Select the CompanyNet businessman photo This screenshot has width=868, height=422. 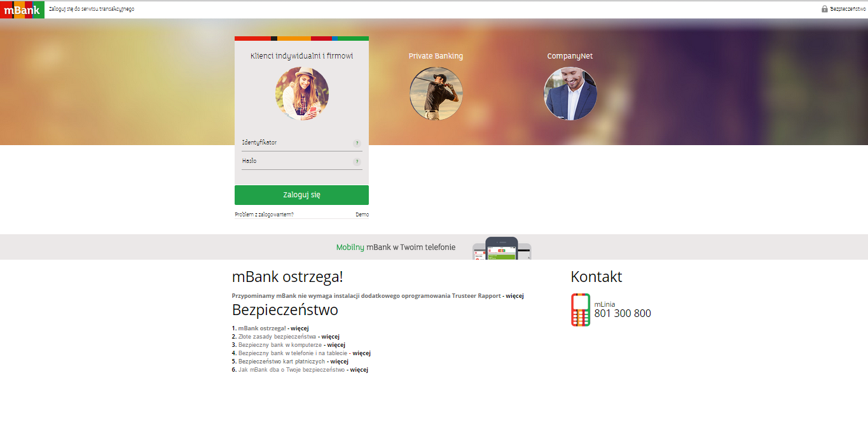pos(570,94)
